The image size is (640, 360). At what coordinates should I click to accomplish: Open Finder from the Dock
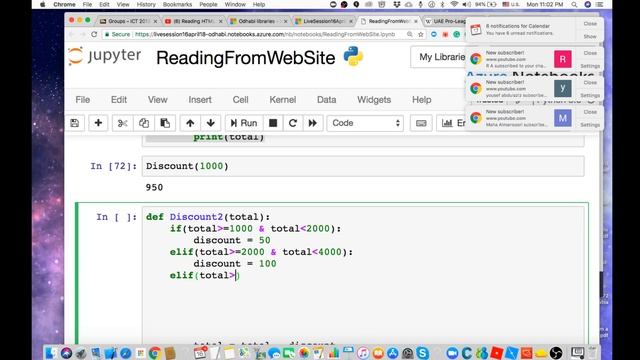tap(51, 353)
